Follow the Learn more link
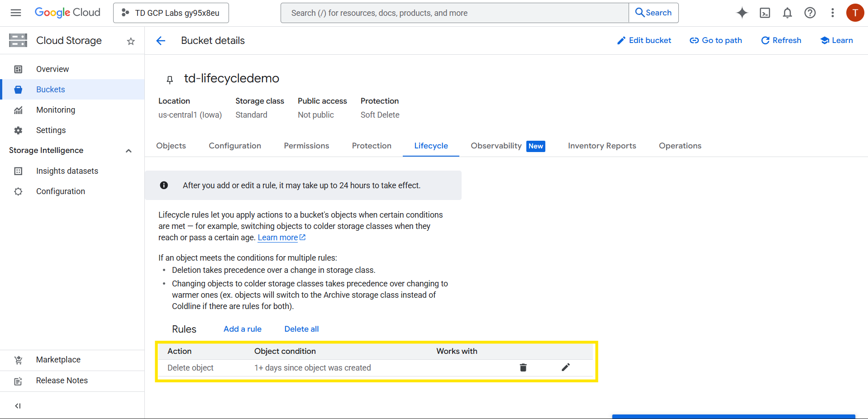 pyautogui.click(x=278, y=238)
